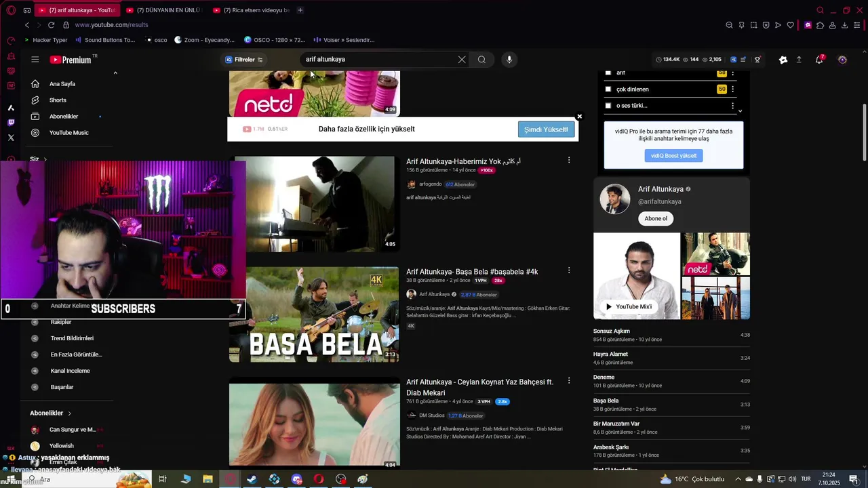Viewport: 868px width, 488px height.
Task: Open the Başa Bela video thumbnail
Action: point(314,314)
